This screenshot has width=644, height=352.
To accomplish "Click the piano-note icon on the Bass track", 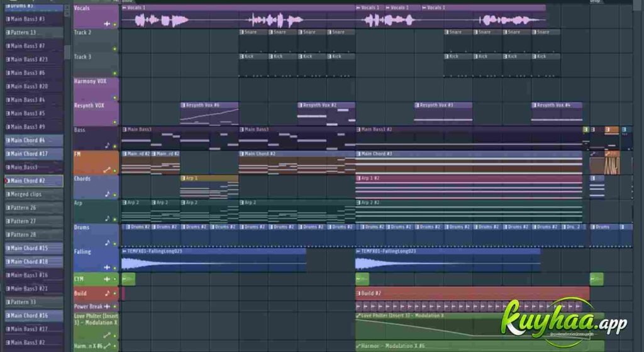I will click(108, 145).
